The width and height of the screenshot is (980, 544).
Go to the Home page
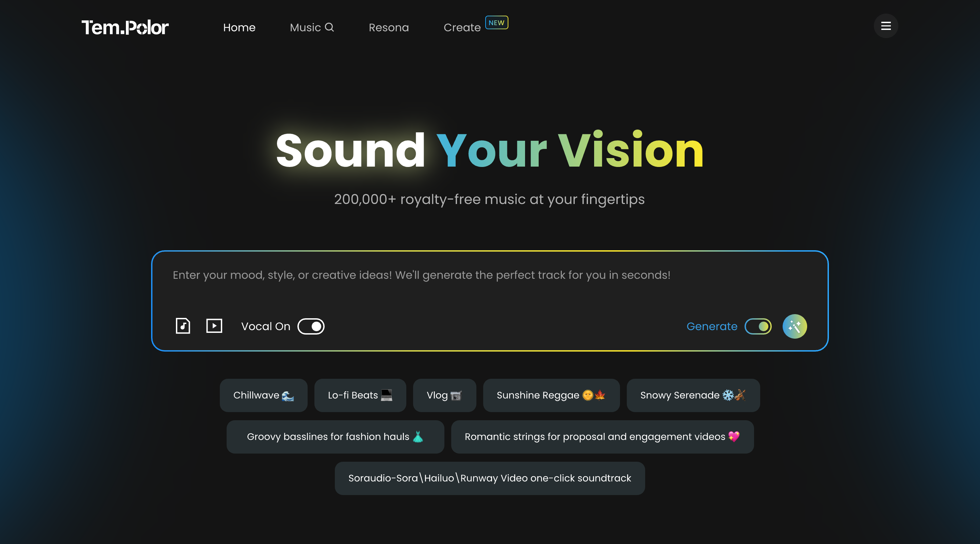239,27
